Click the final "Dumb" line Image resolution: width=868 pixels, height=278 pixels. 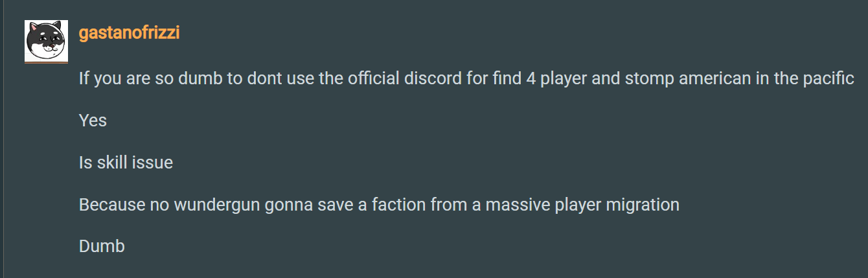coord(102,246)
